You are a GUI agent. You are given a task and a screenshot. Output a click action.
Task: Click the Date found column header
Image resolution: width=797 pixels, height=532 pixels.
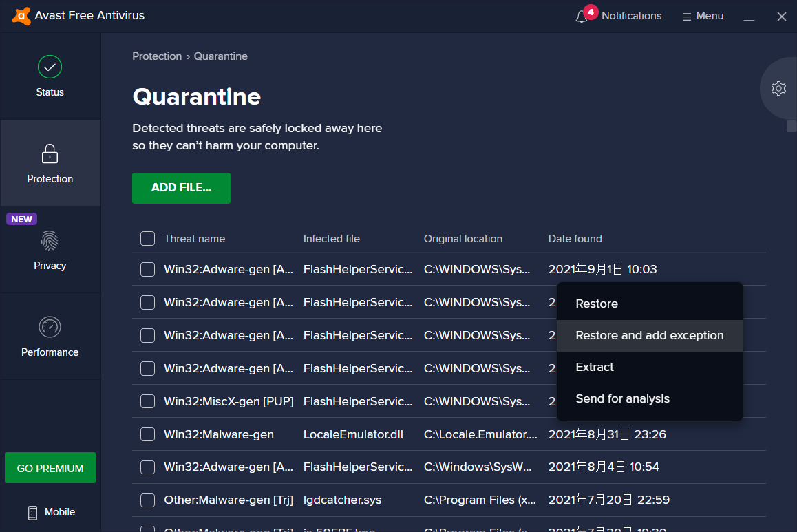pos(575,239)
